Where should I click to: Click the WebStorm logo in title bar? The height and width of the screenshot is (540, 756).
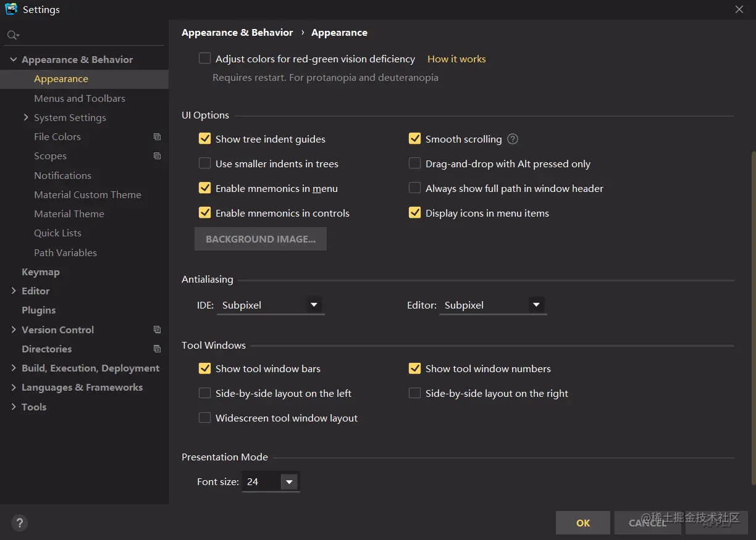click(x=11, y=9)
